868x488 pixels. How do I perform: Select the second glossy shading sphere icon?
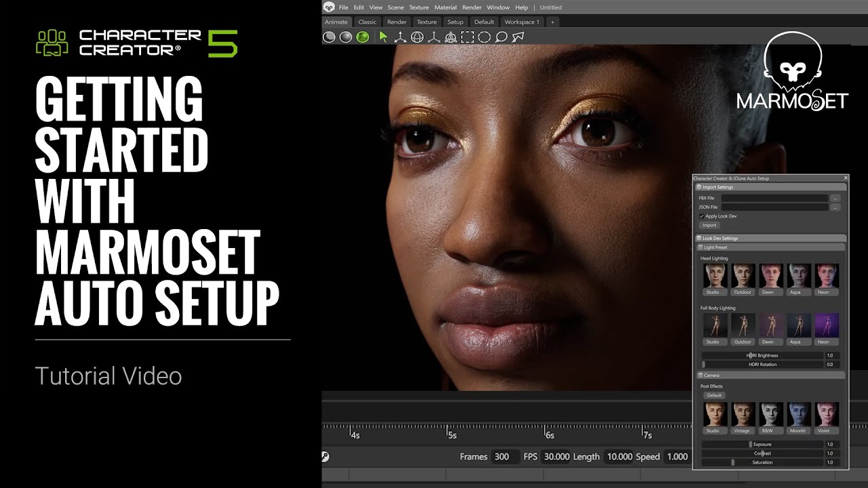(346, 37)
